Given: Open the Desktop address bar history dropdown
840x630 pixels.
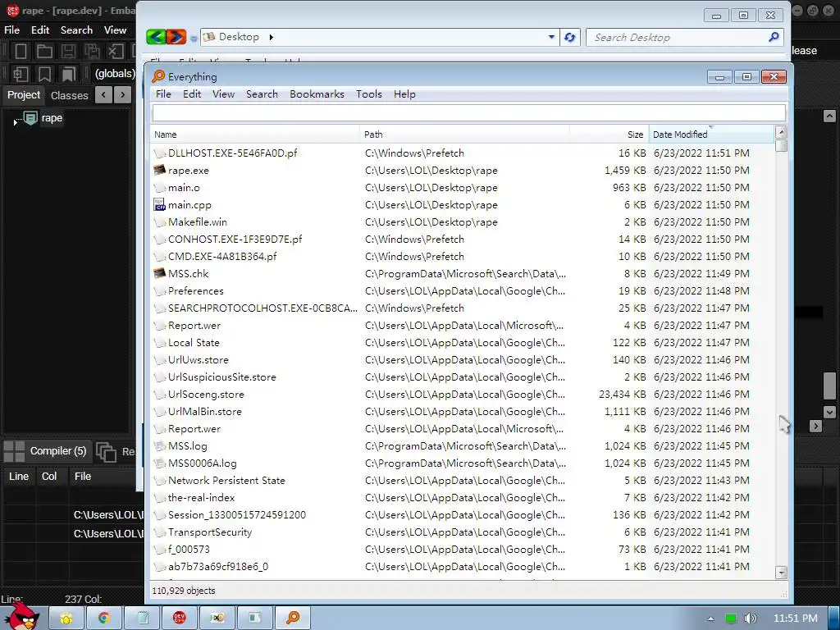Looking at the screenshot, I should 551,37.
